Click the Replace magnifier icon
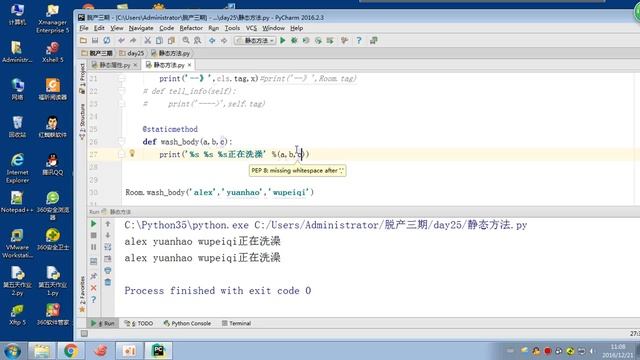 [x=198, y=40]
